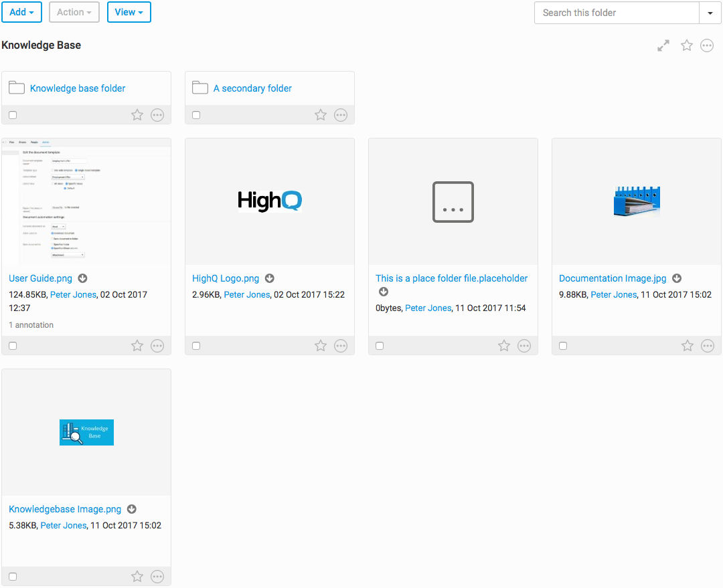
Task: Open the Documentation Image binder thumbnail
Action: point(637,201)
